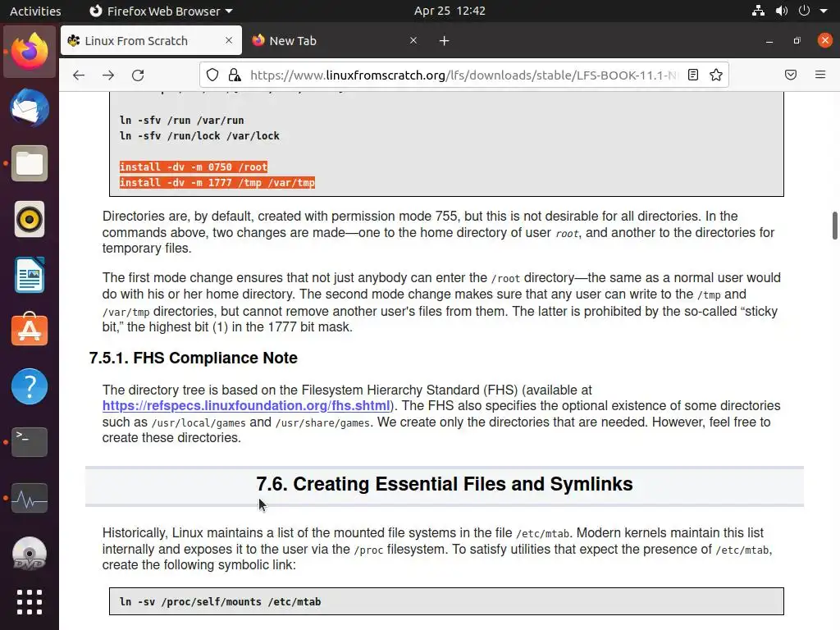Image resolution: width=840 pixels, height=630 pixels.
Task: Open the volume speaker icon
Action: click(782, 11)
